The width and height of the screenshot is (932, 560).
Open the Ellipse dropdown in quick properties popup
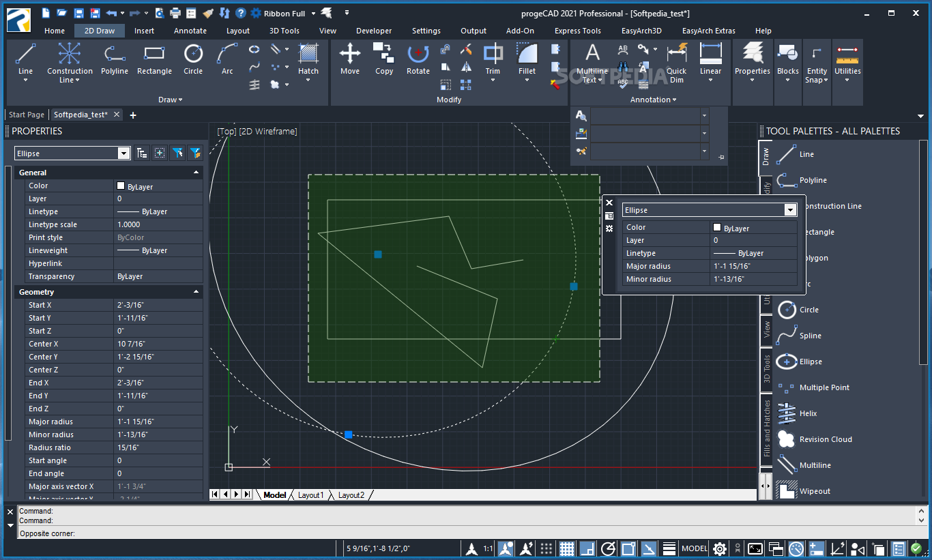pyautogui.click(x=791, y=210)
